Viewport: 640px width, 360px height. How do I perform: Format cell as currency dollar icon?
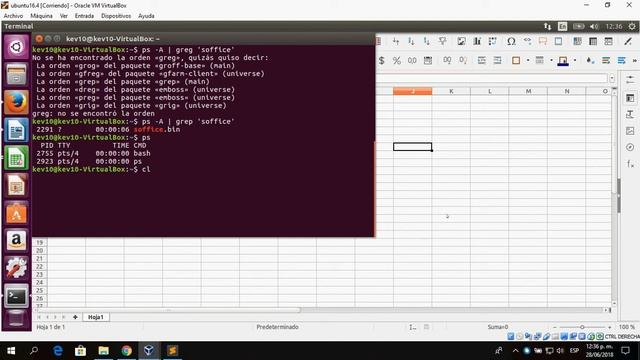(382, 61)
